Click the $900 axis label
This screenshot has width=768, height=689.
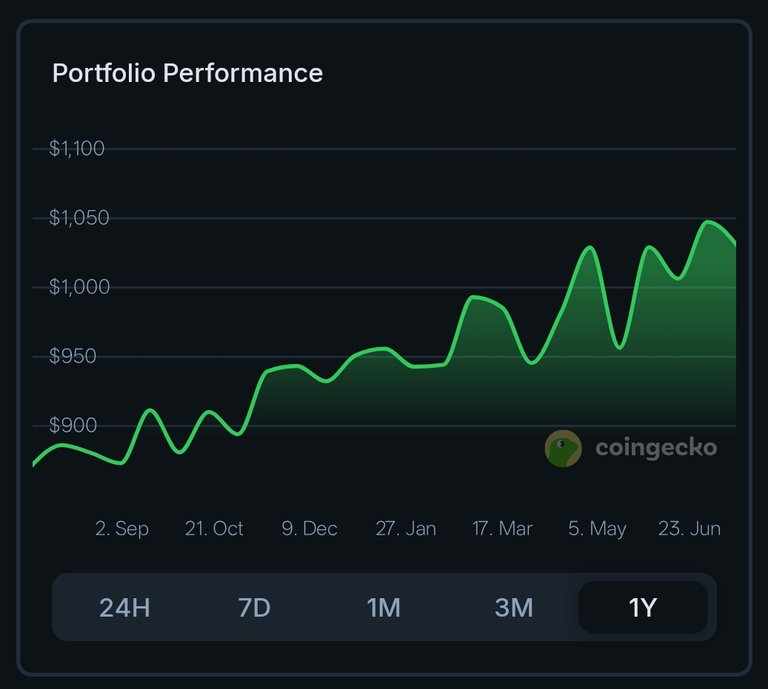(x=73, y=425)
